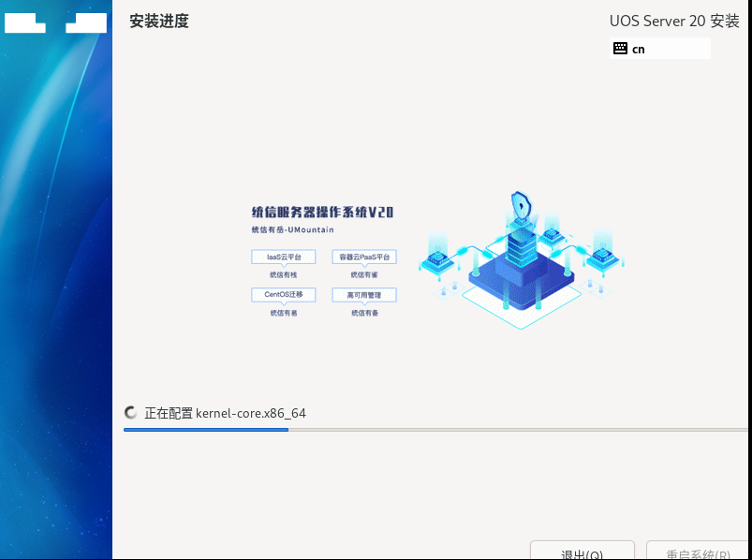Click the keyboard layout icon
This screenshot has height=560, width=752.
(620, 49)
